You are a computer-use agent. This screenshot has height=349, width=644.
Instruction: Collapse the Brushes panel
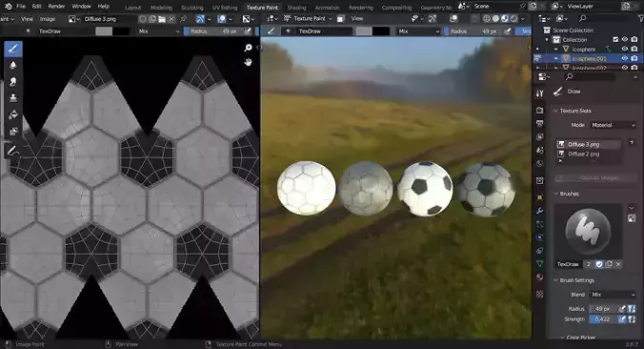[x=555, y=194]
